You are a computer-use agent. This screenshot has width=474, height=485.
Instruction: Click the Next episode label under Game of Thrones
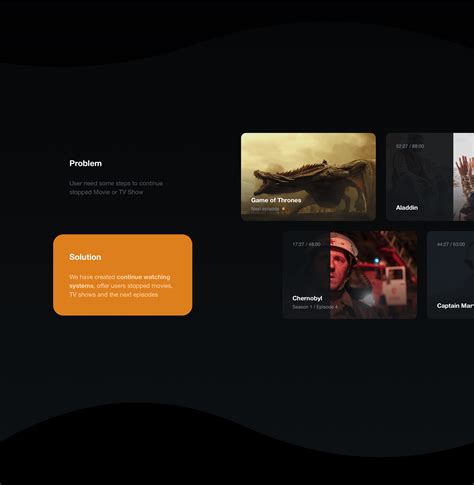coord(265,209)
